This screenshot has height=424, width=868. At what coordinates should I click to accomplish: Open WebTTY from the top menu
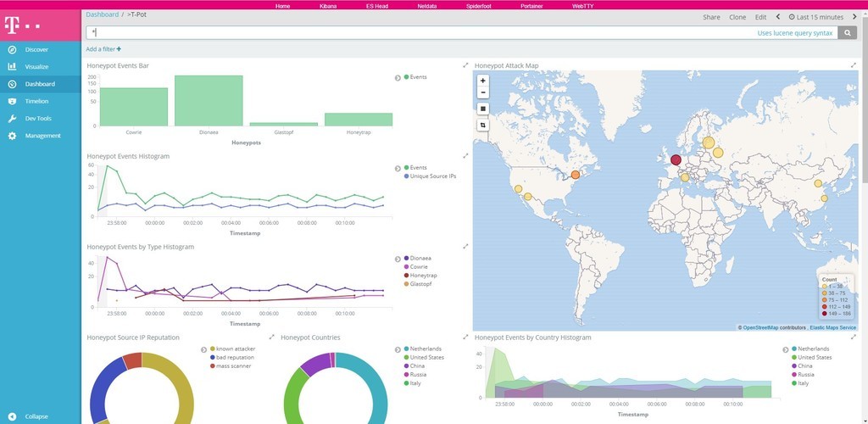[x=583, y=6]
